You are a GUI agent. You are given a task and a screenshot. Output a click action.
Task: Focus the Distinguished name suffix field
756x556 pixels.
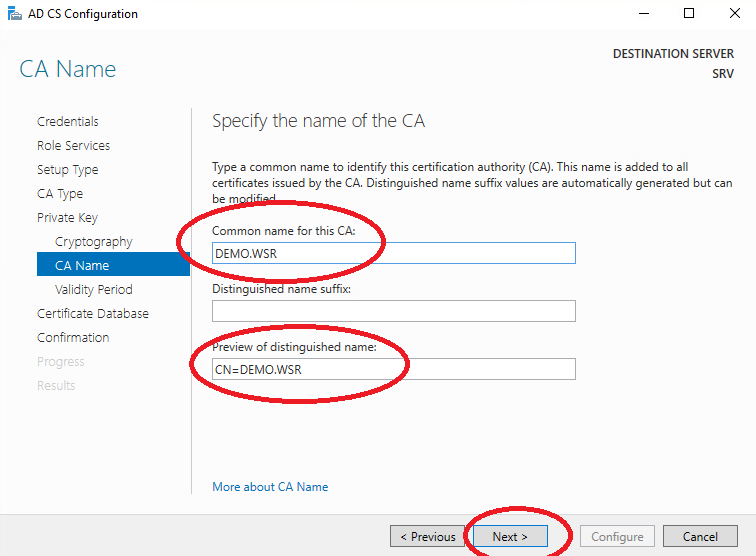coord(393,311)
